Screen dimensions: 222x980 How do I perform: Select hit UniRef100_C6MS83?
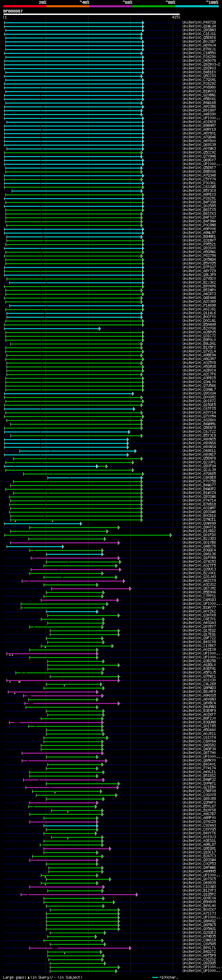(x=199, y=600)
